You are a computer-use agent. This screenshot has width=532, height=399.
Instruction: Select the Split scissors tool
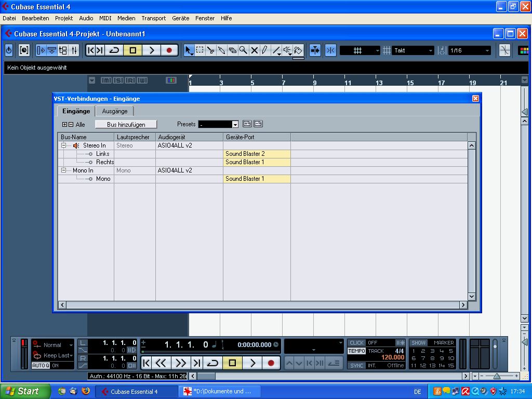211,50
